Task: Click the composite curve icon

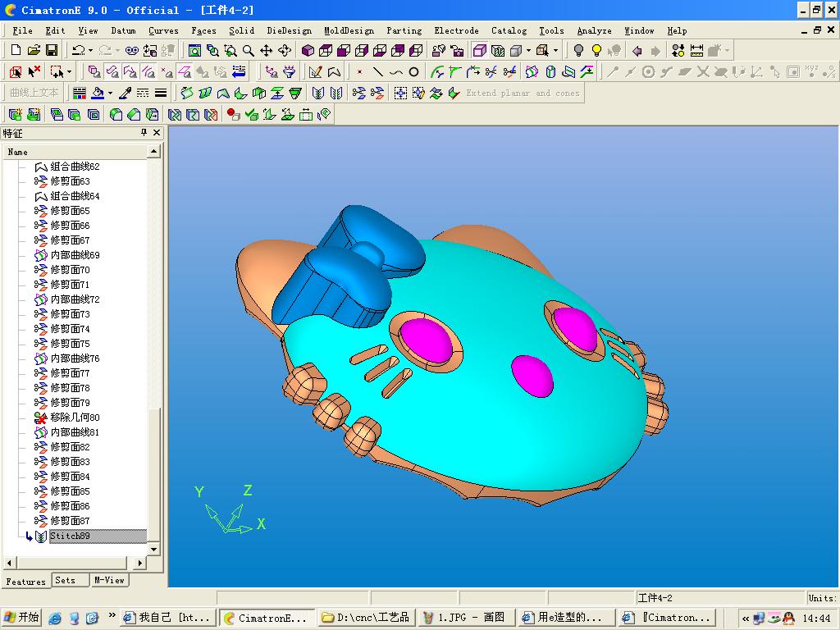Action: [335, 71]
